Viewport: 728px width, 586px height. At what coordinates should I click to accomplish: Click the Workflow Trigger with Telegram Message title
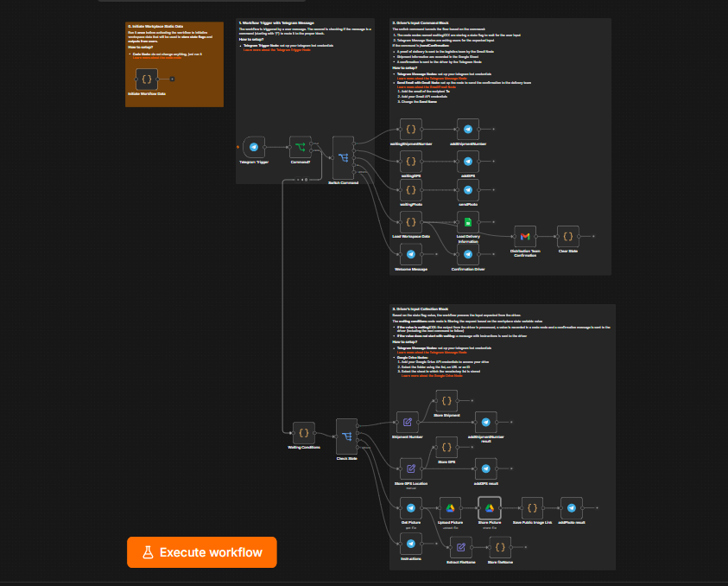(x=276, y=22)
